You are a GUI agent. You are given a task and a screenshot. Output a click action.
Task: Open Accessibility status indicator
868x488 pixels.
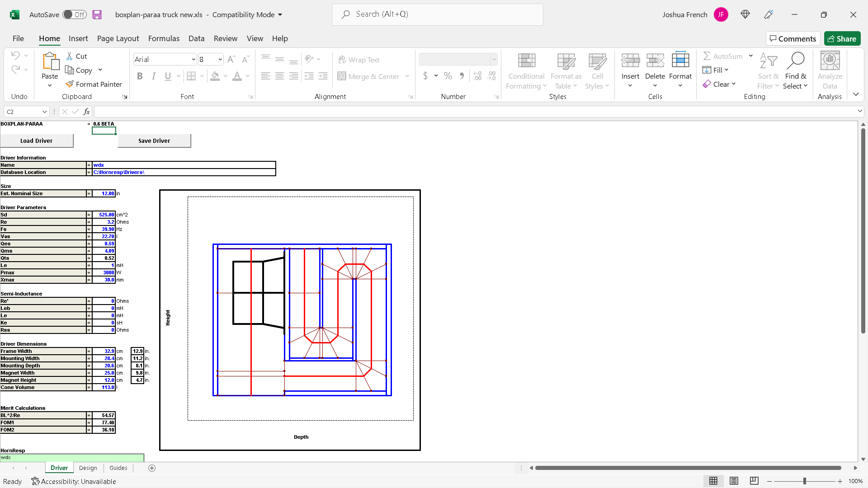point(74,481)
